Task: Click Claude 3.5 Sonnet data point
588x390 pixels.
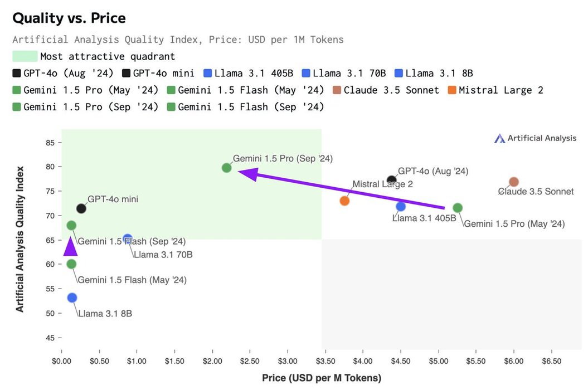Action: [514, 182]
